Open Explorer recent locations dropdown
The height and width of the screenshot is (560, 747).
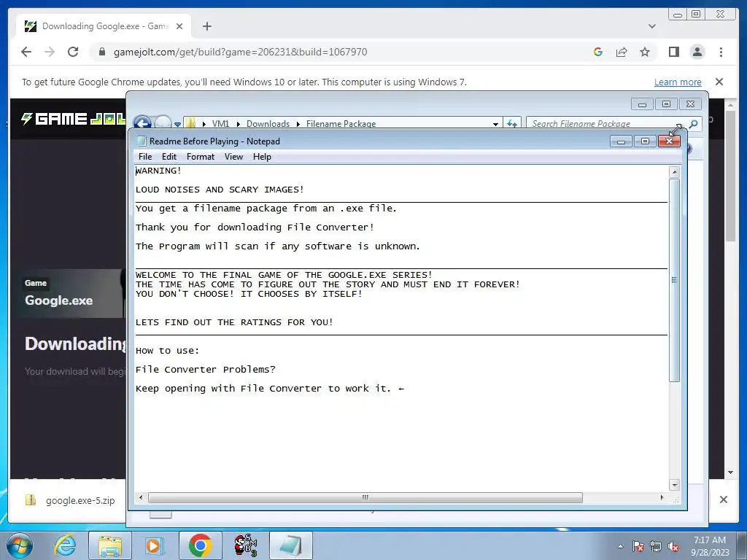(177, 124)
